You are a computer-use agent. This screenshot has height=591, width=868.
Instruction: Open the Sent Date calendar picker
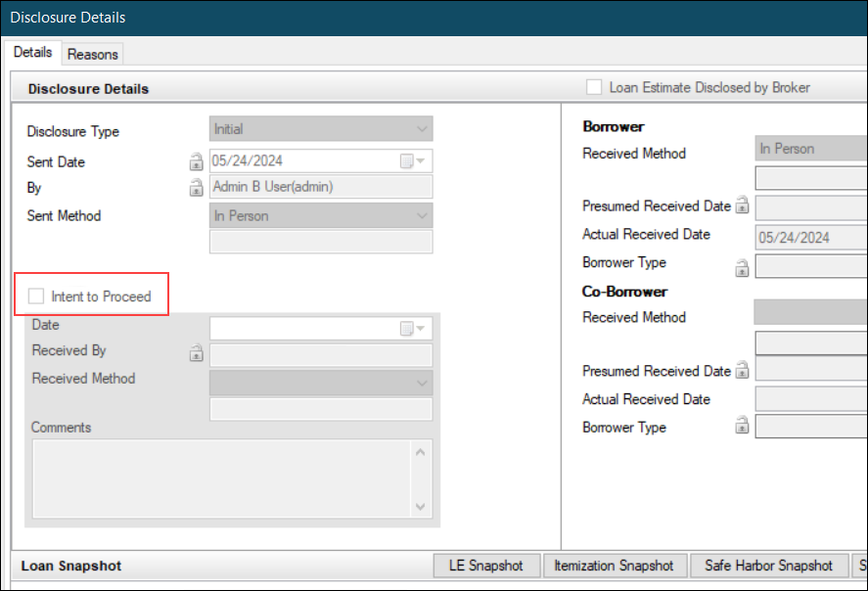(412, 161)
